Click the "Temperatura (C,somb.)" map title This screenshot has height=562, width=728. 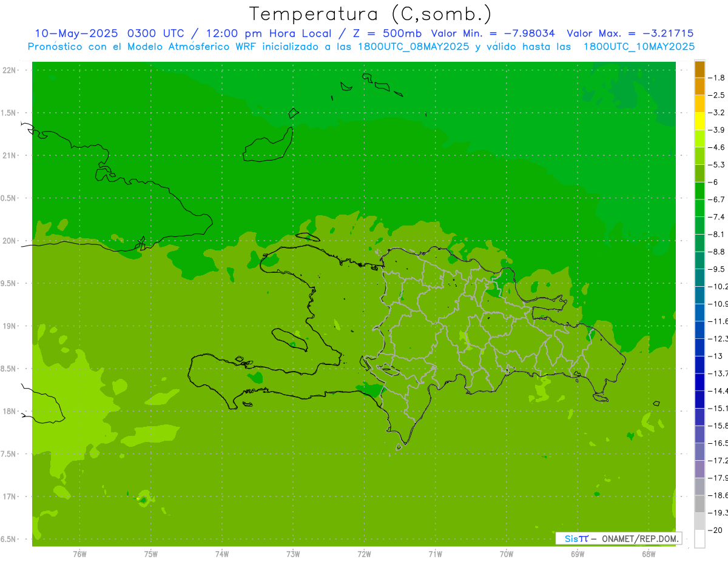(x=371, y=14)
